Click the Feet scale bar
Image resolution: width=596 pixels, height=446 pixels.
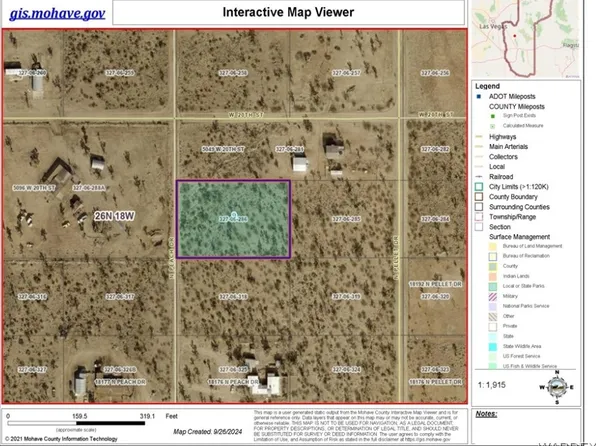click(x=76, y=423)
